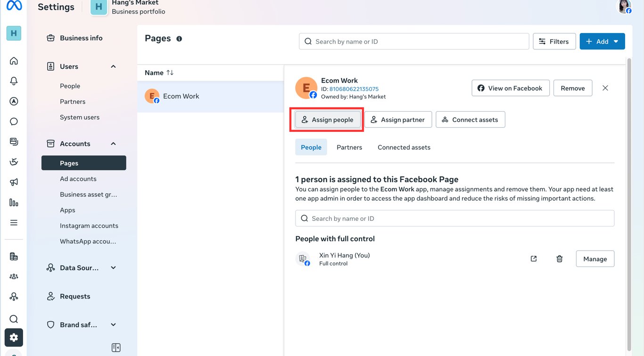Select Pages under Accounts
The width and height of the screenshot is (644, 356).
pos(84,163)
